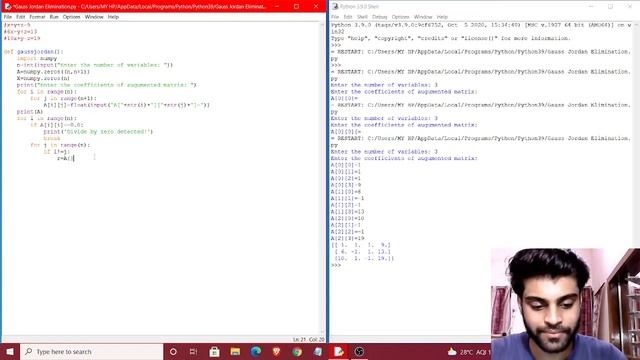Screen dimensions: 640x360
Task: Click the matrix row '[[ 1. 1. 1. 9.]' in shell
Action: tap(361, 244)
